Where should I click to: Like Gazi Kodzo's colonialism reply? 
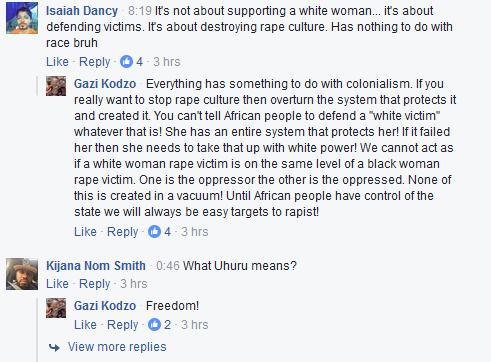pyautogui.click(x=85, y=232)
